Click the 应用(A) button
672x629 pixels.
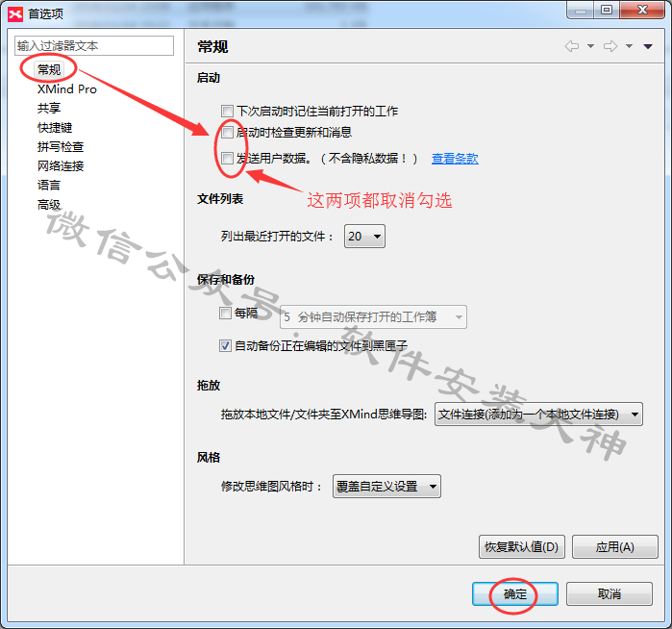point(615,546)
